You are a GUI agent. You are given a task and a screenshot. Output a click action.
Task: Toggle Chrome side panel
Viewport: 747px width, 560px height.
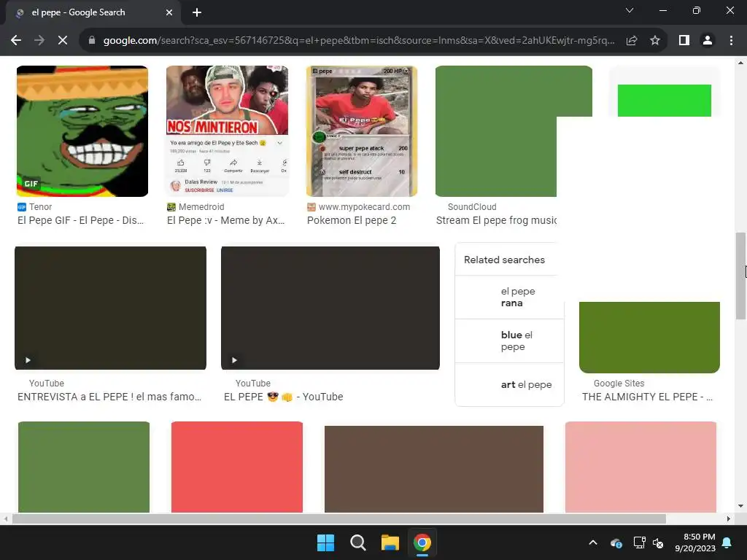(x=684, y=41)
